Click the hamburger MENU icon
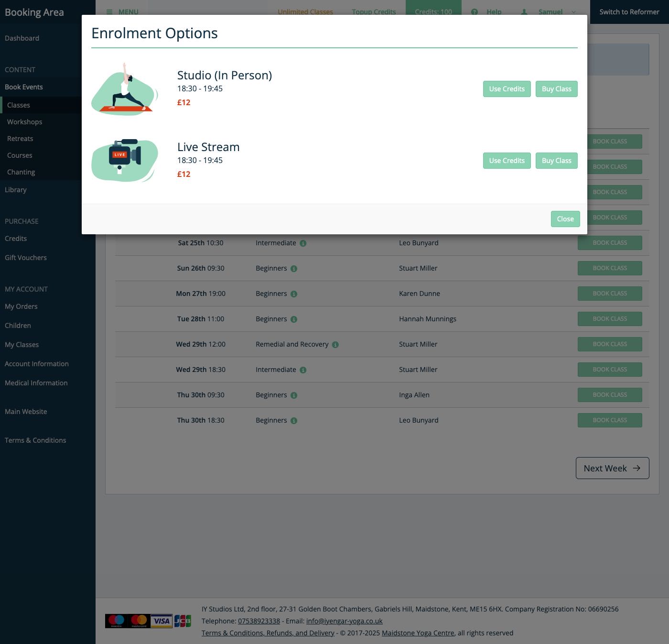The image size is (669, 644). pyautogui.click(x=109, y=12)
